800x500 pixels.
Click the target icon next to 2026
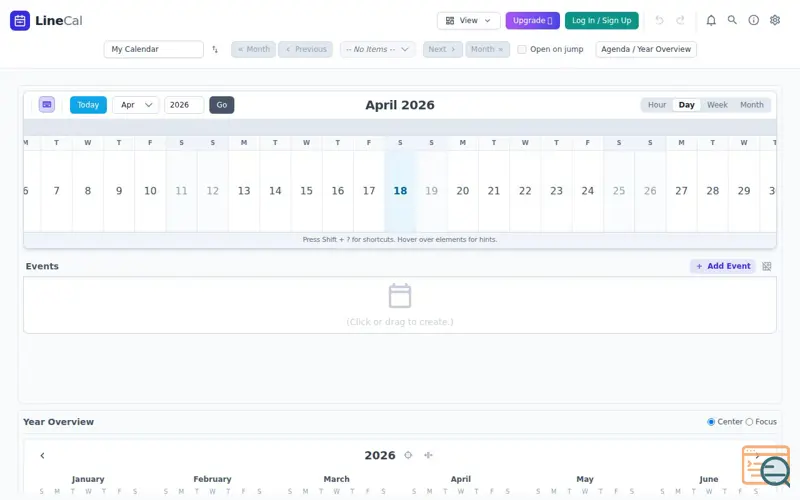[408, 455]
